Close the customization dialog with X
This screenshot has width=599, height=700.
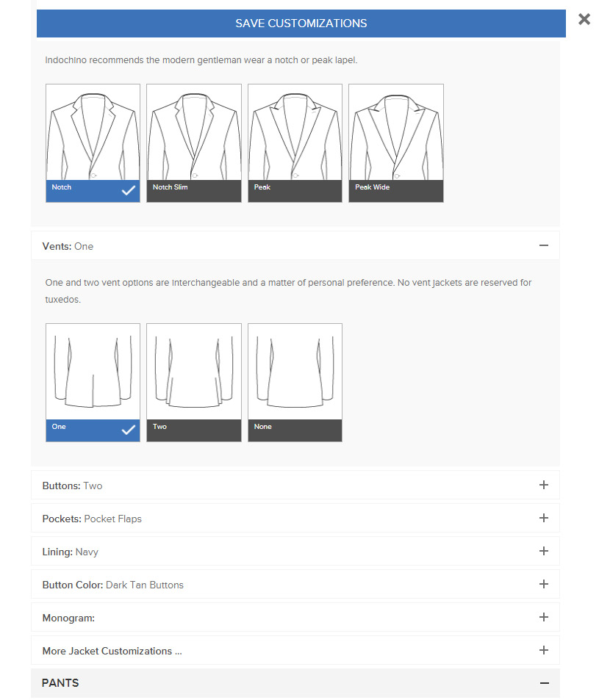pos(584,19)
